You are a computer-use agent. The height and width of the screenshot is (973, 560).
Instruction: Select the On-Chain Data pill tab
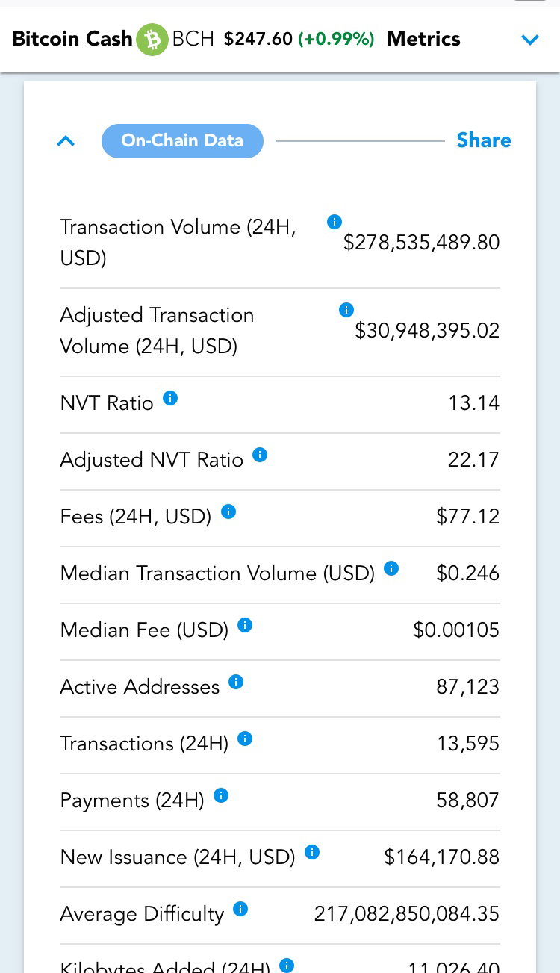pos(182,141)
